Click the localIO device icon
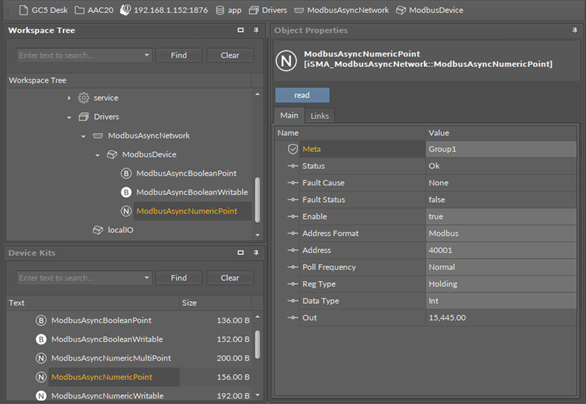586x404 pixels. point(98,230)
